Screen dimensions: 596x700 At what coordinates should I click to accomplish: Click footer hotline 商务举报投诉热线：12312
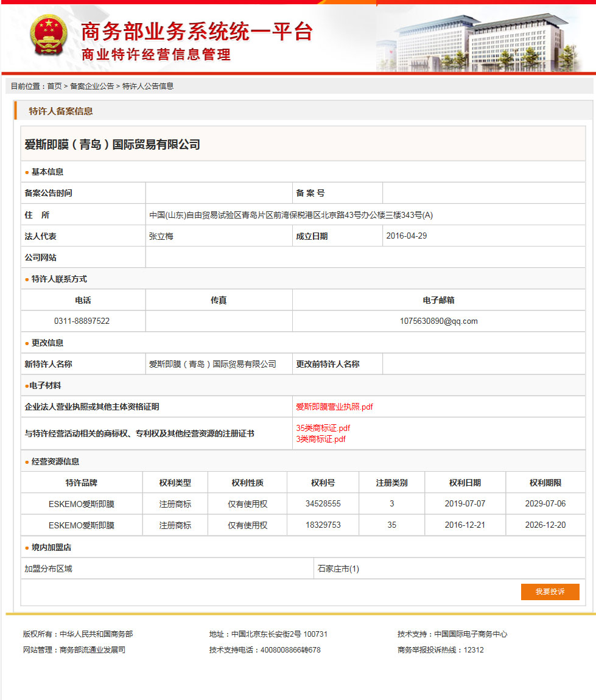[441, 650]
